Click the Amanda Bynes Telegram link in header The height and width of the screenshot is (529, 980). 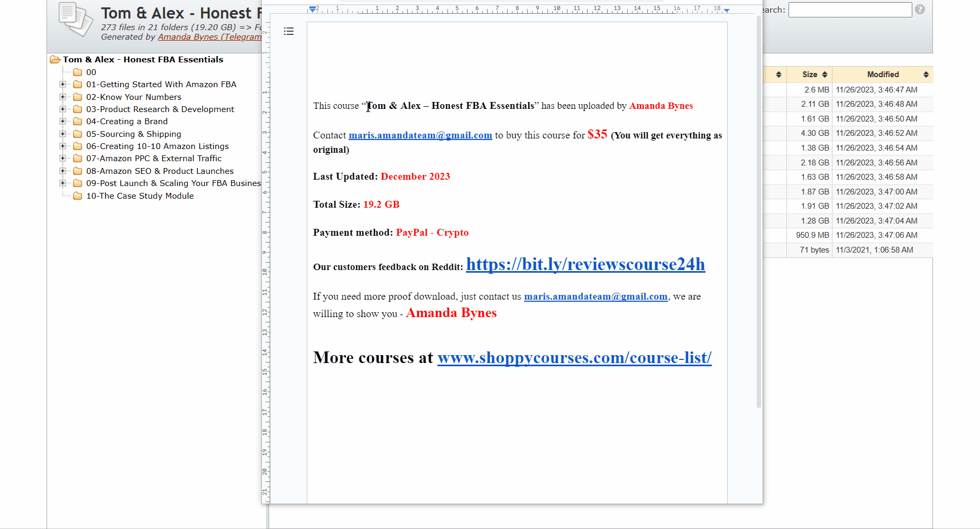click(x=209, y=37)
